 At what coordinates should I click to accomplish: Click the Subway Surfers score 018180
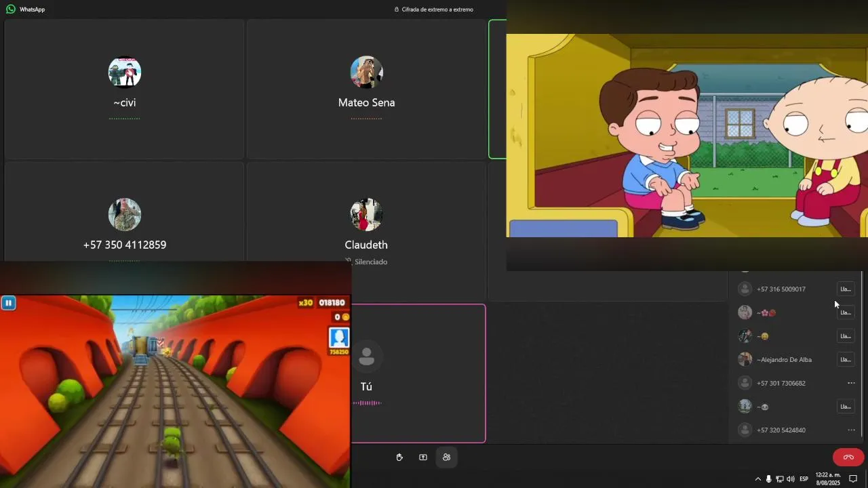point(332,302)
